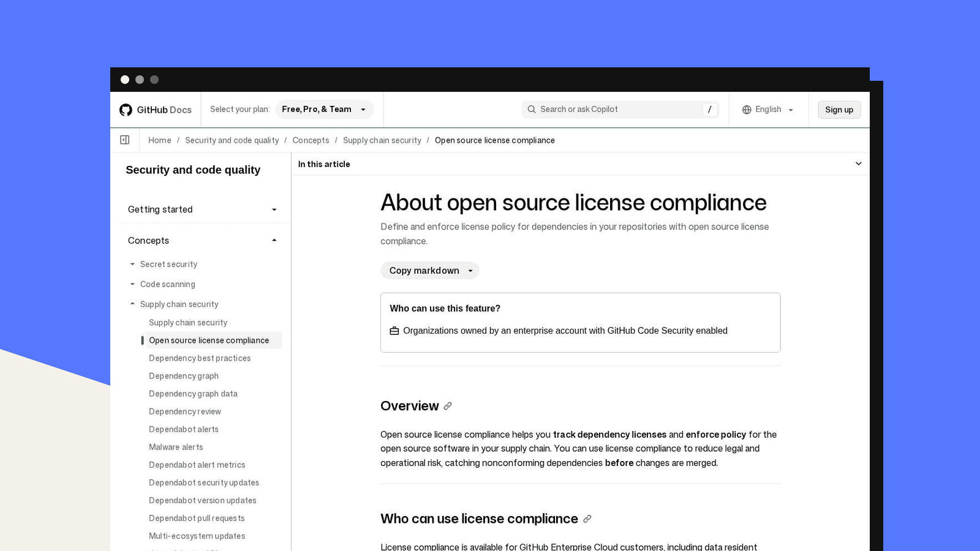Click the GitHub Docs title text
This screenshot has height=551, width=980.
(164, 110)
